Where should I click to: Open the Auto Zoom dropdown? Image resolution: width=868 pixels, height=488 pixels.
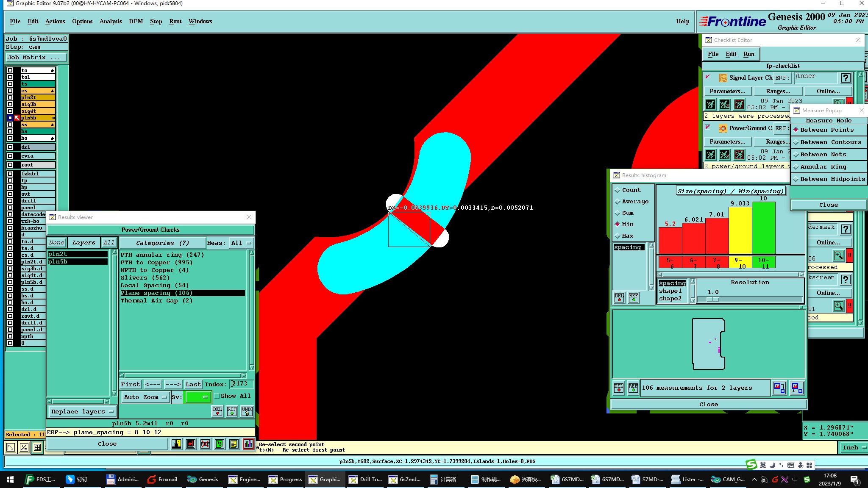tap(145, 397)
